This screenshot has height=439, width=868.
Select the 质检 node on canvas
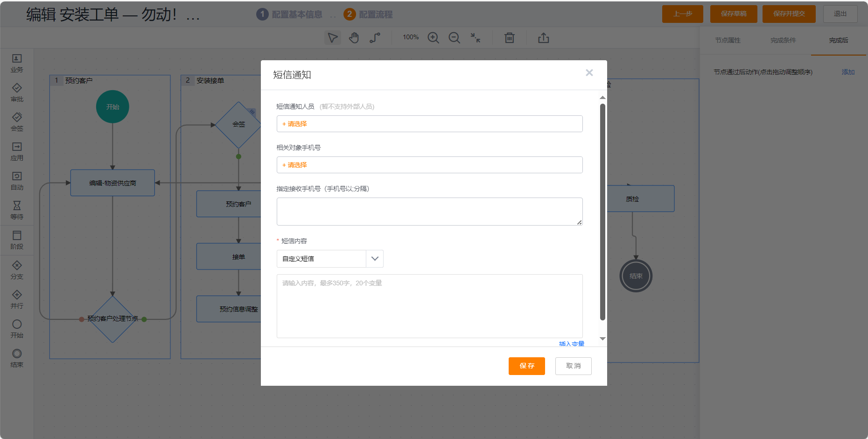[x=640, y=199]
